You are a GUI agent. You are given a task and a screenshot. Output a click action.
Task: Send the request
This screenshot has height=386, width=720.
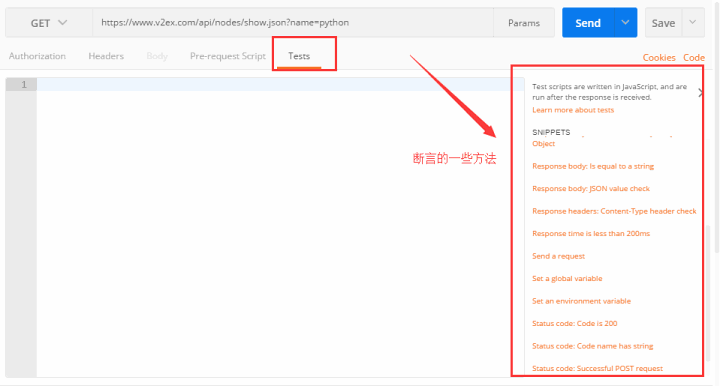(588, 23)
